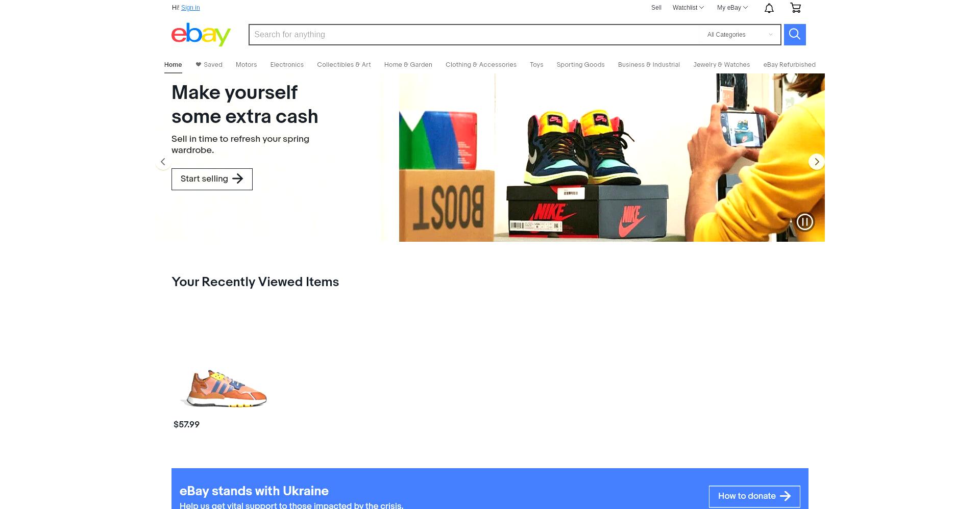Go to previous carousel banner slide
980x509 pixels.
(163, 162)
